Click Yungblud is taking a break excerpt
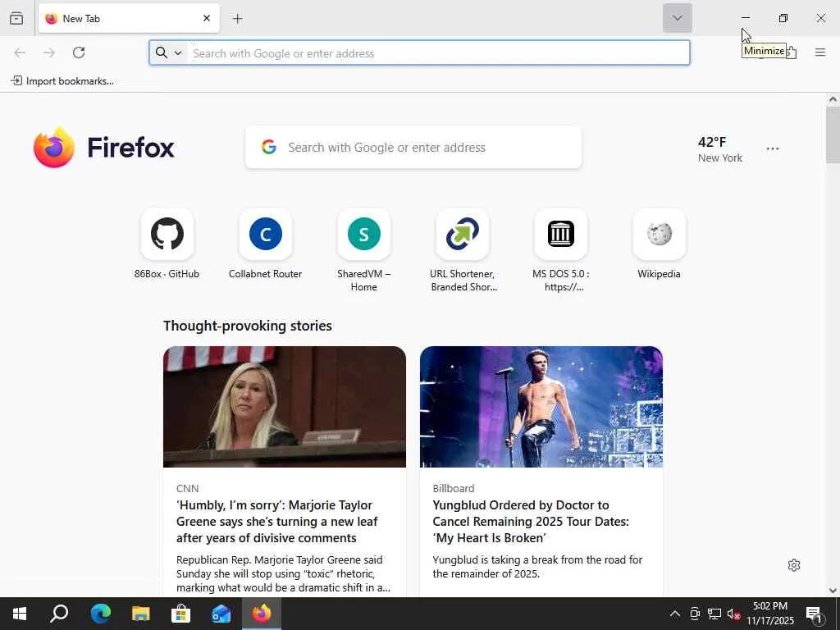This screenshot has height=630, width=840. tap(537, 567)
